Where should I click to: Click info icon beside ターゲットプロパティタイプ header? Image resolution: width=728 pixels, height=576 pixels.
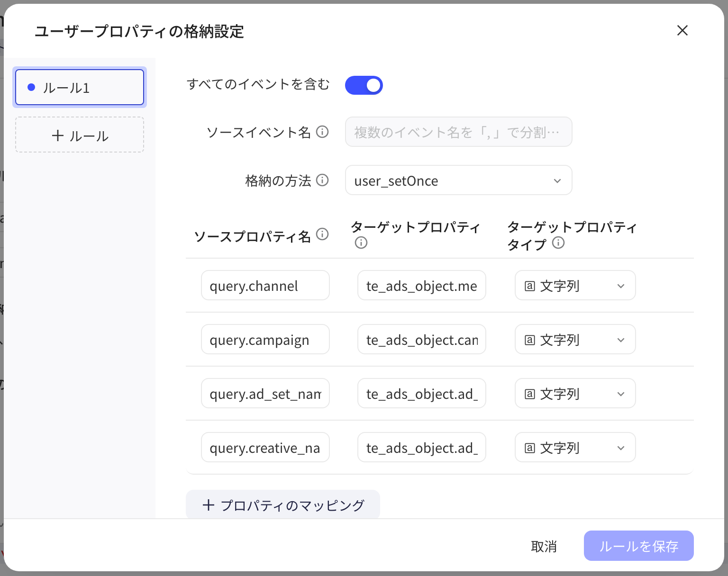click(x=558, y=243)
